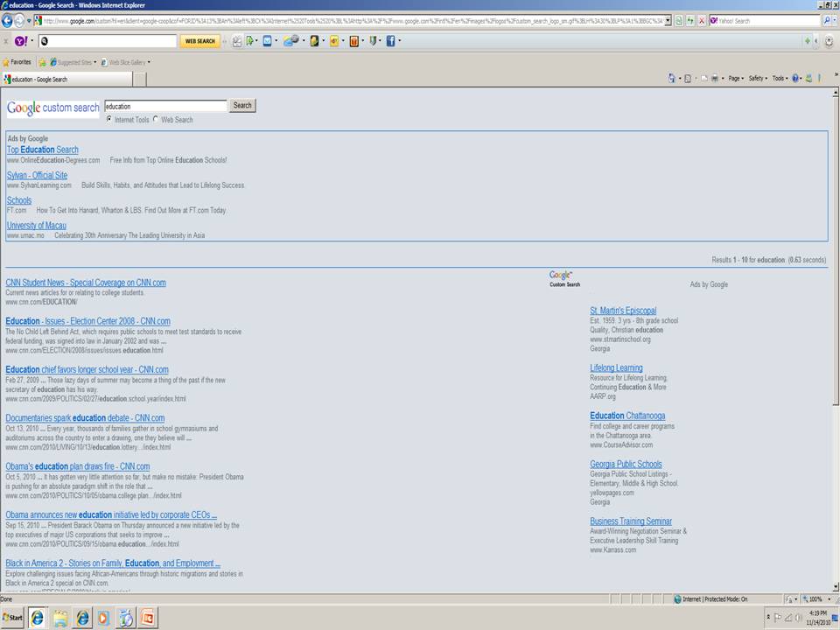Click the Yahoo toolbar search input field

click(x=107, y=41)
